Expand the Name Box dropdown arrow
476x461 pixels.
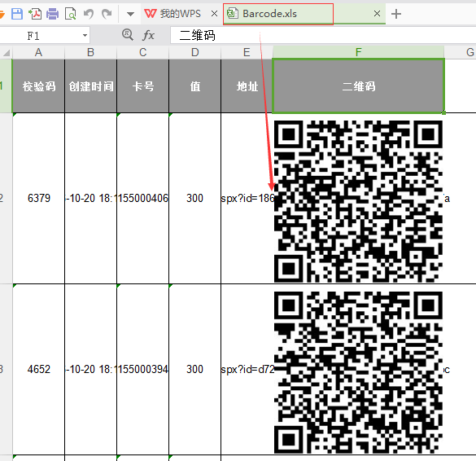[85, 36]
